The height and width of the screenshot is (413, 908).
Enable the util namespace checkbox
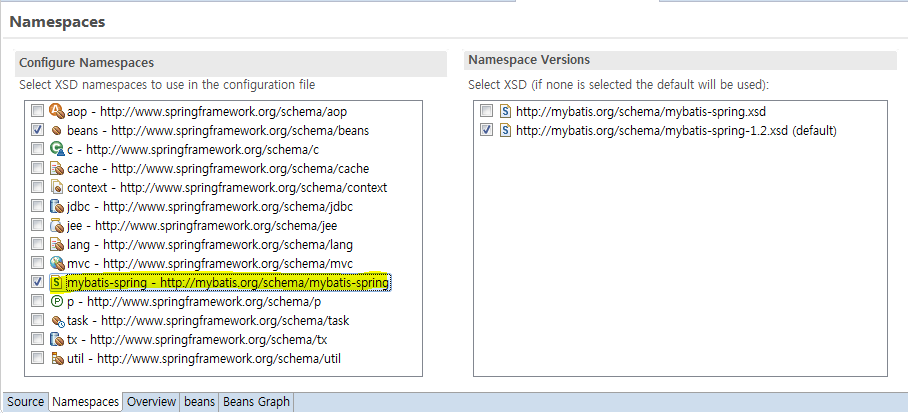point(37,359)
